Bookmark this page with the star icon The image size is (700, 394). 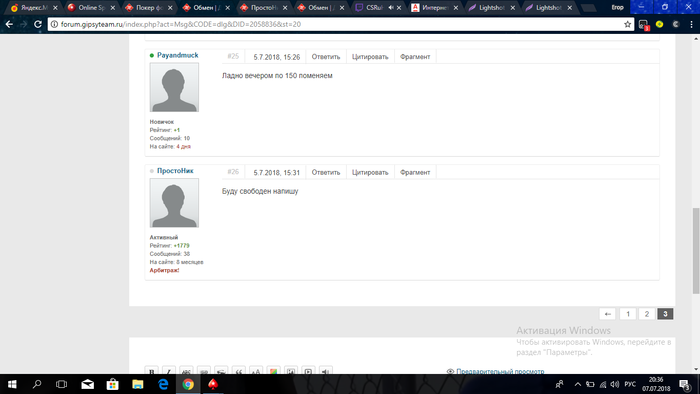click(x=627, y=25)
